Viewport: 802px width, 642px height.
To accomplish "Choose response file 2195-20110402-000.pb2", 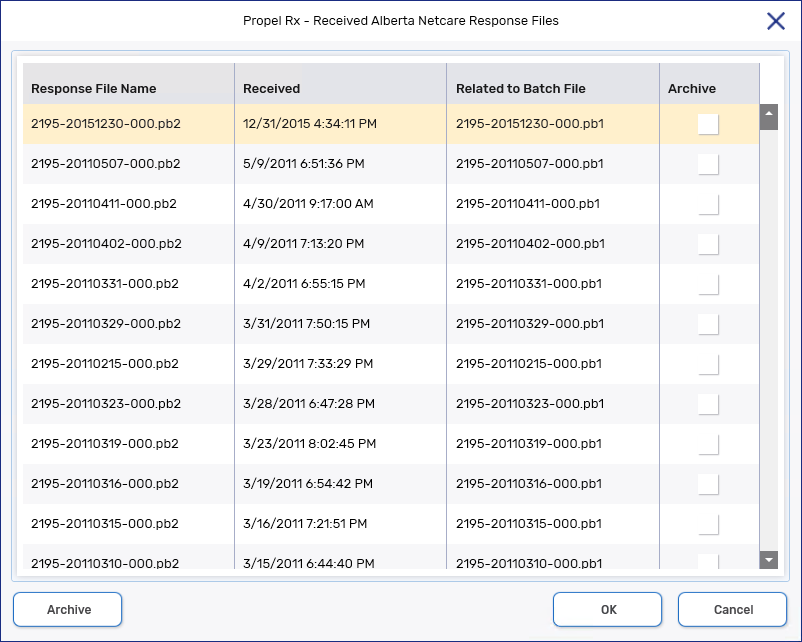I will coord(106,243).
